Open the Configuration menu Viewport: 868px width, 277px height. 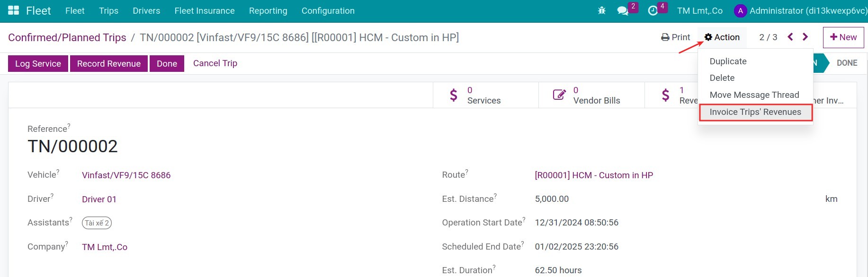tap(328, 10)
